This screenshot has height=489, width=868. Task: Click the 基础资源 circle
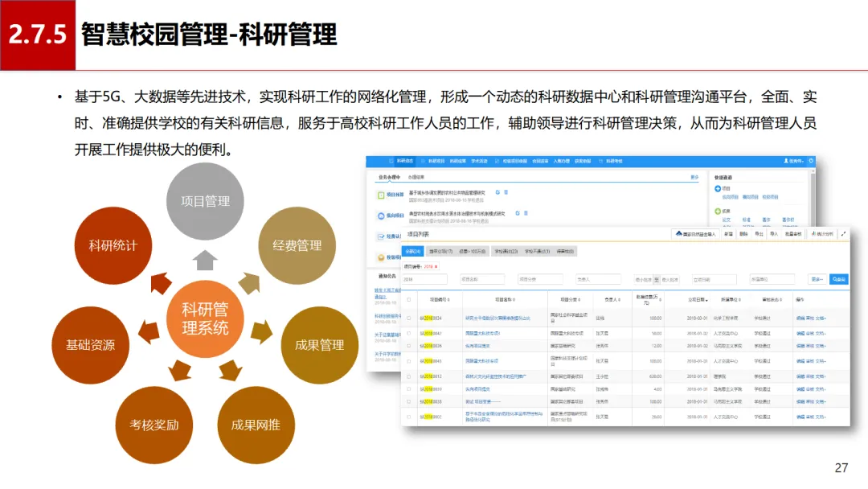(x=90, y=345)
